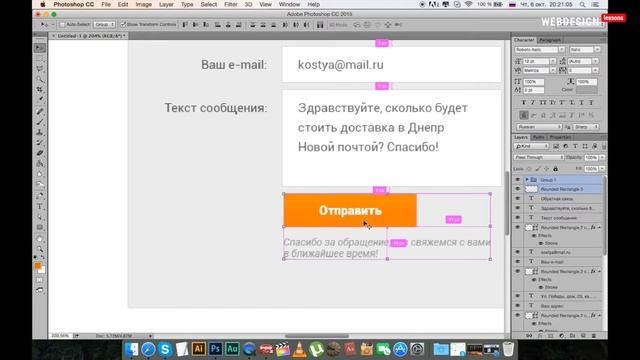Filter layers by adjustment layers icon
The image size is (640, 360).
pyautogui.click(x=565, y=146)
